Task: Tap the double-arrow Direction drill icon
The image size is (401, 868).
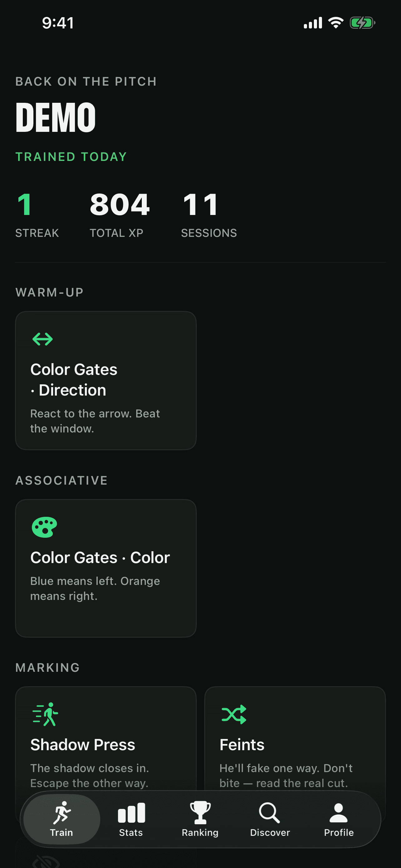Action: click(x=42, y=339)
